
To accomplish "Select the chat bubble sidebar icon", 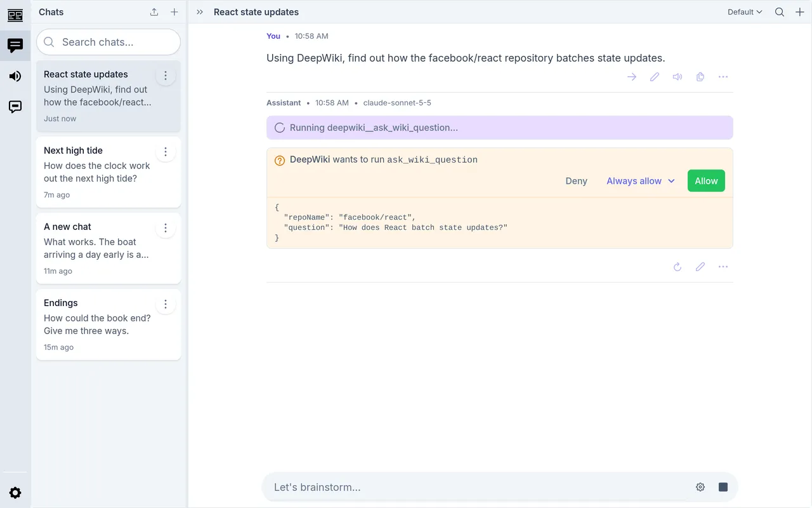I will tap(15, 46).
